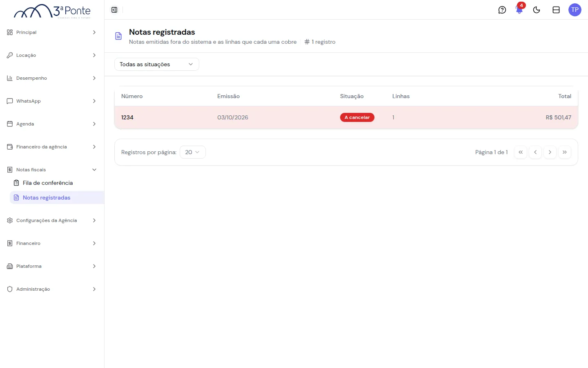Open the Todas as situações filter dropdown
588x368 pixels.
point(157,64)
